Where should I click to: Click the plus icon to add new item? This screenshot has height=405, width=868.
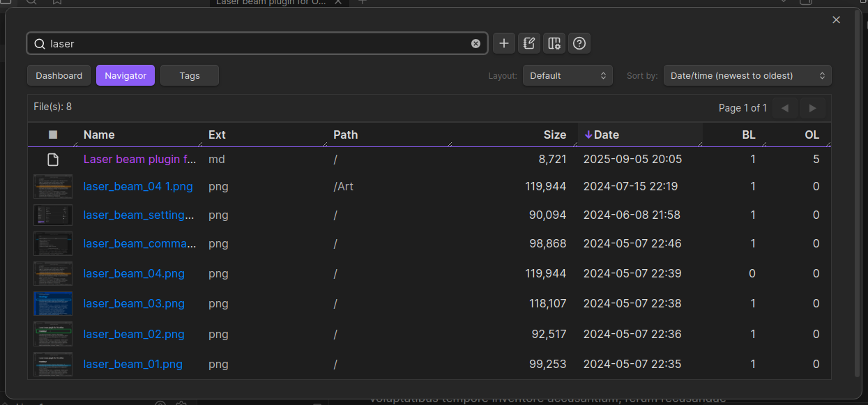coord(503,43)
